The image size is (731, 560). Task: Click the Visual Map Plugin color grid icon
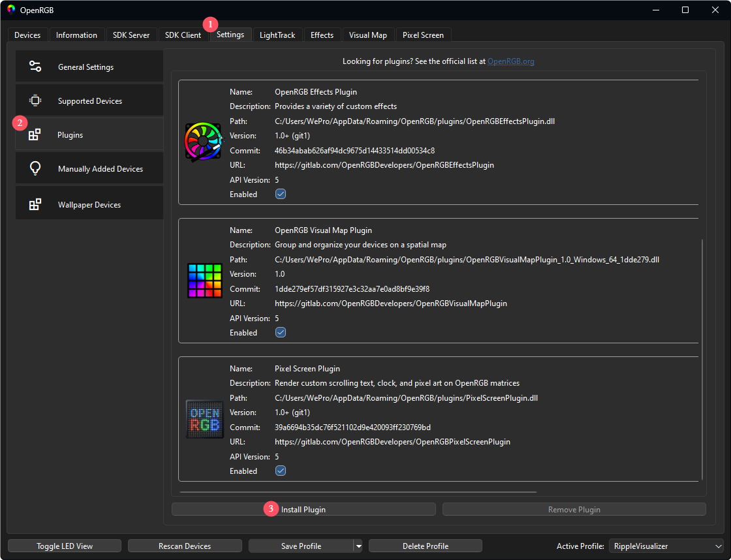(x=205, y=280)
